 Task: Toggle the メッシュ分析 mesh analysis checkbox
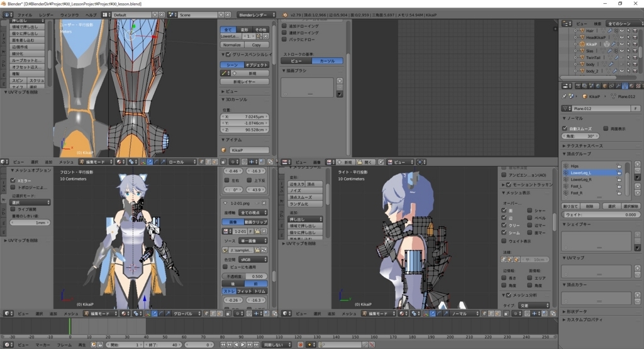[x=508, y=295]
